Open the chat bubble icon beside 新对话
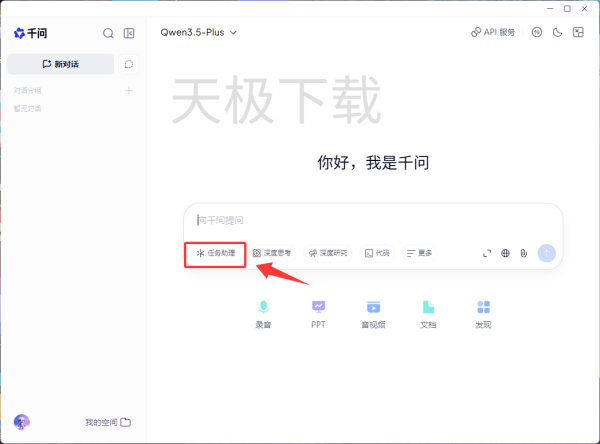The image size is (600, 444). tap(129, 64)
